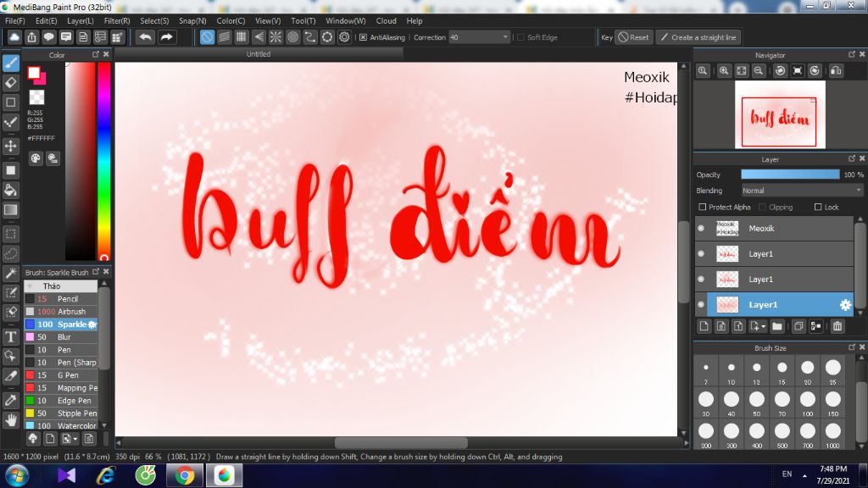Select the Gradient tool
Image resolution: width=868 pixels, height=488 pixels.
[11, 210]
